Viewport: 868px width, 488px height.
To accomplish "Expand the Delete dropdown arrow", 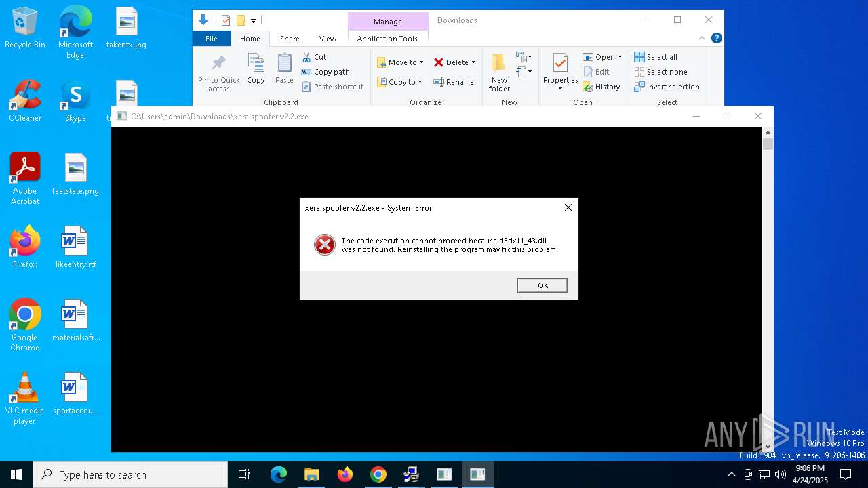I will click(x=473, y=62).
